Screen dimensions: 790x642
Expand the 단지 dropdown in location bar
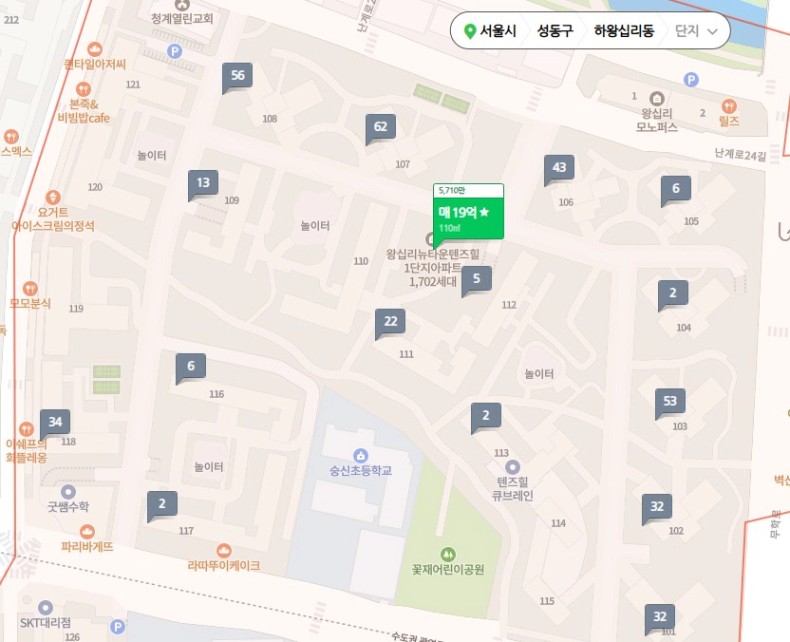696,31
